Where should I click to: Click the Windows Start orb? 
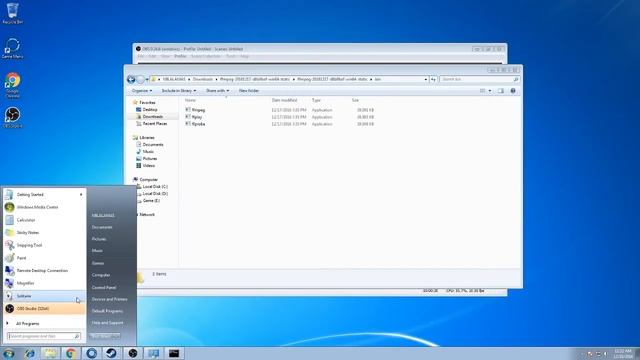tap(8, 353)
